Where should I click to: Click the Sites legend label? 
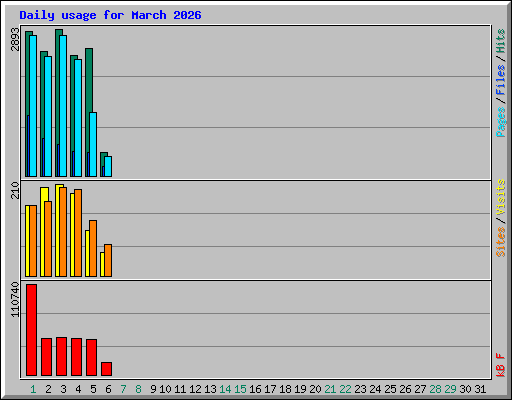(500, 242)
